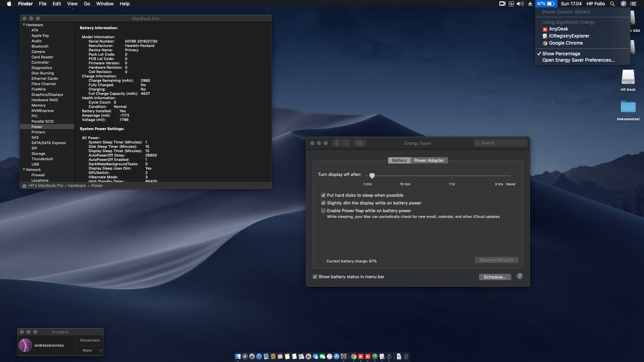Open Notification Center icon in menu bar
This screenshot has width=644, height=362.
tap(633, 4)
